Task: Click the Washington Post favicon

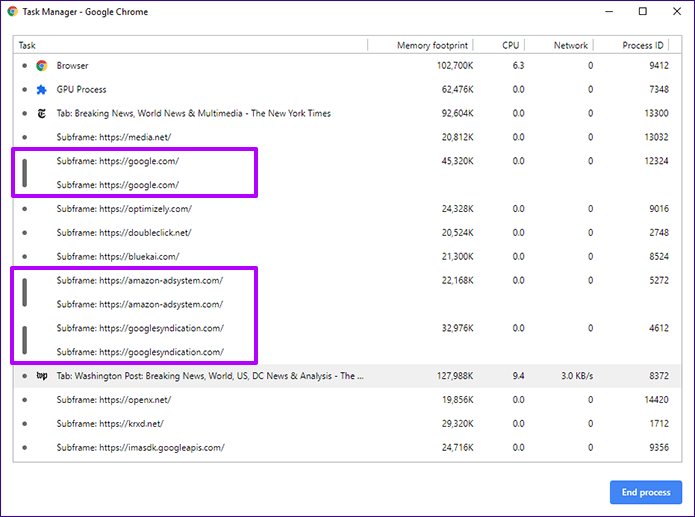Action: click(42, 376)
